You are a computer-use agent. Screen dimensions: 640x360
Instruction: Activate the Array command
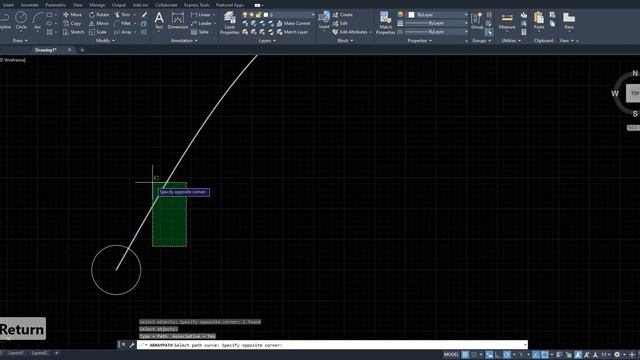pyautogui.click(x=123, y=32)
